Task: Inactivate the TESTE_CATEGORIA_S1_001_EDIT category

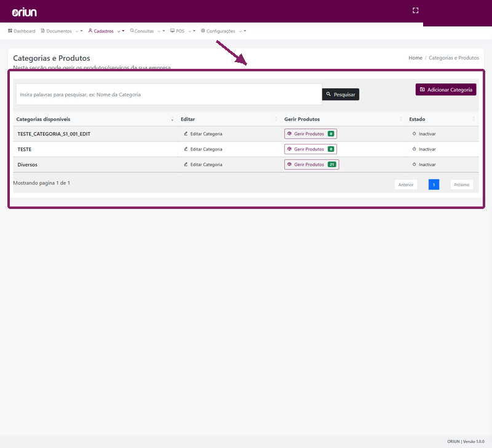Action: (x=424, y=134)
